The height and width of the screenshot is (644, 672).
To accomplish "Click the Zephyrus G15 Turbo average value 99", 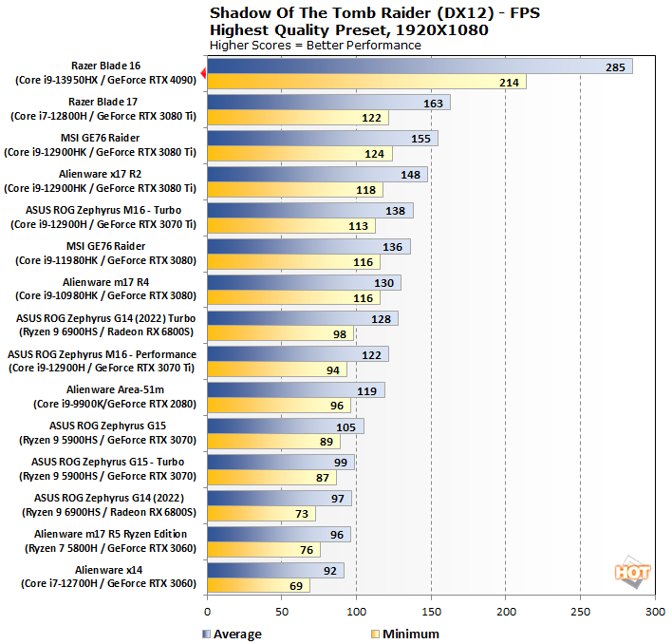I will tap(341, 463).
